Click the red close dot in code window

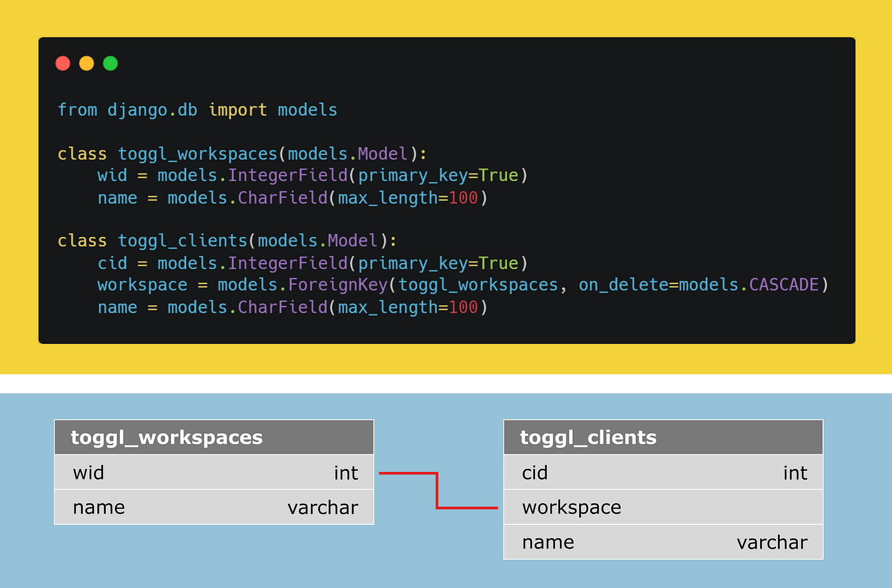point(62,63)
